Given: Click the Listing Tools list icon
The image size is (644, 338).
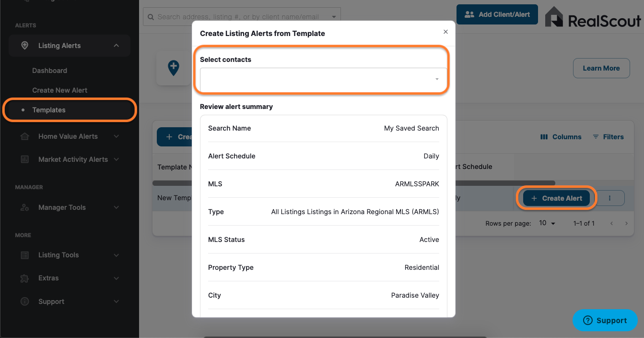Looking at the screenshot, I should 25,255.
